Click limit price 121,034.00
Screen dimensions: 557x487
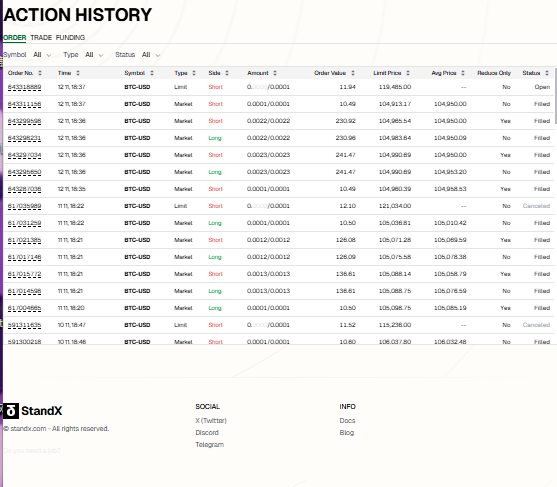pyautogui.click(x=395, y=206)
